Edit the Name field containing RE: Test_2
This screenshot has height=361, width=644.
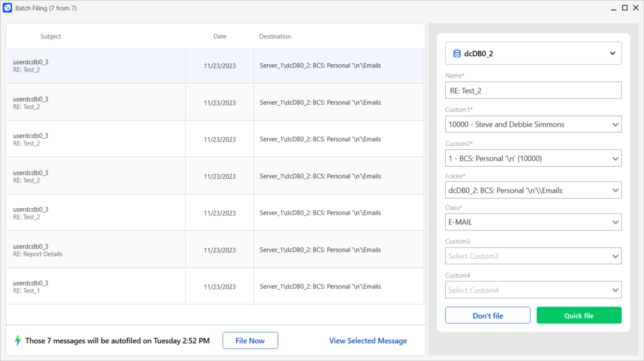[x=533, y=90]
